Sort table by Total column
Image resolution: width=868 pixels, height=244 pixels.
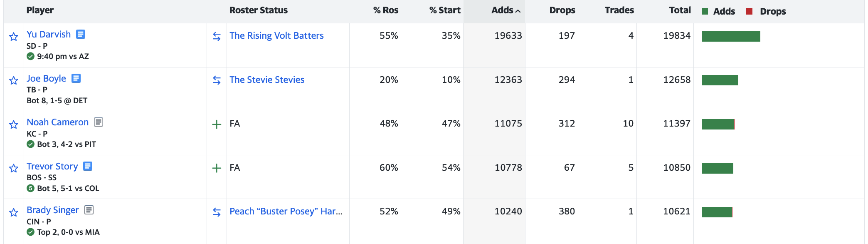680,10
